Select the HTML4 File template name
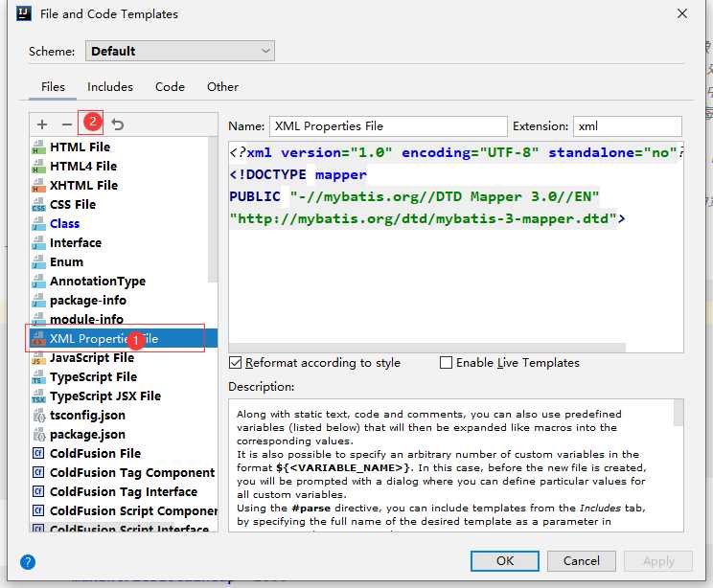713x588 pixels. (83, 167)
